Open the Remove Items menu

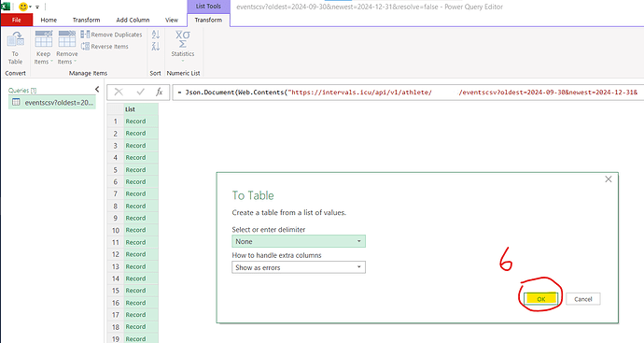pyautogui.click(x=67, y=48)
